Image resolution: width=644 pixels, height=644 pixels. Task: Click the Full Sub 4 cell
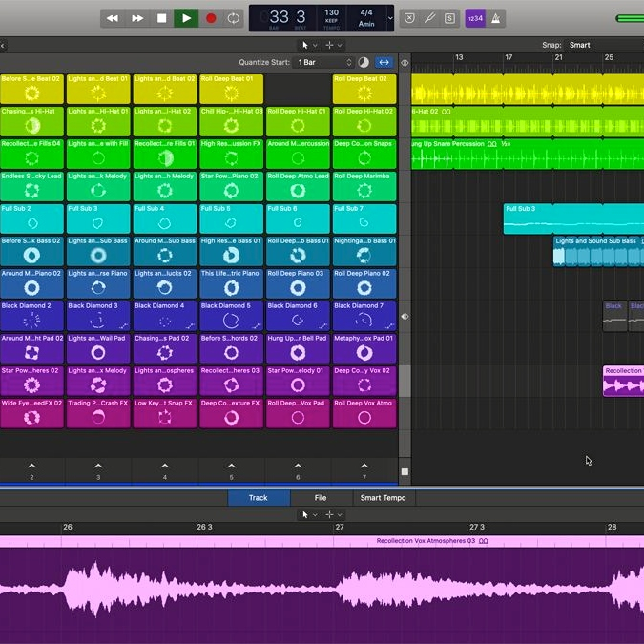coord(165,218)
